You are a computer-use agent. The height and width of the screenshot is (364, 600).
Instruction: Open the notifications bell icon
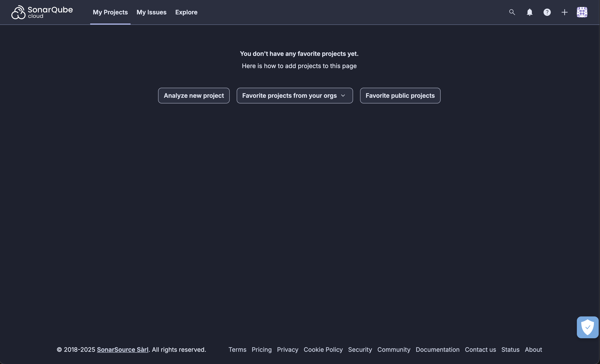tap(529, 12)
